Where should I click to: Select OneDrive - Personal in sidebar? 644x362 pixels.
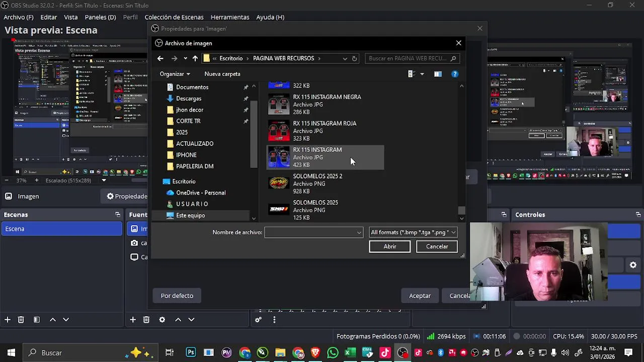click(201, 193)
